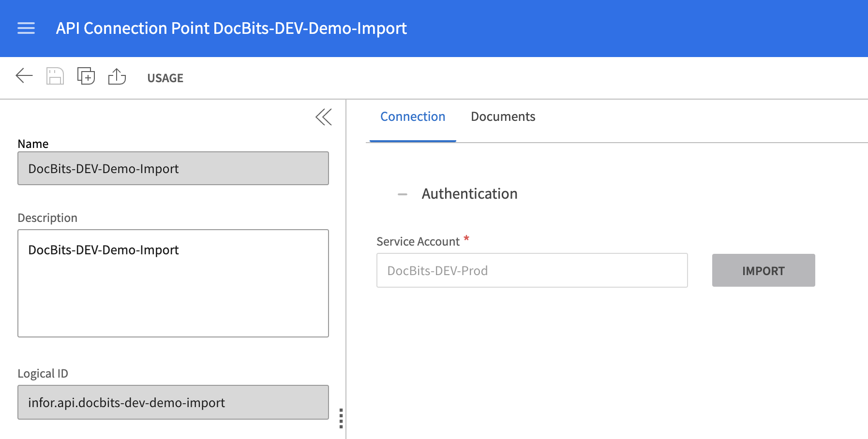Click the Logical ID field
Screen dimensions: 868x439
tap(173, 402)
